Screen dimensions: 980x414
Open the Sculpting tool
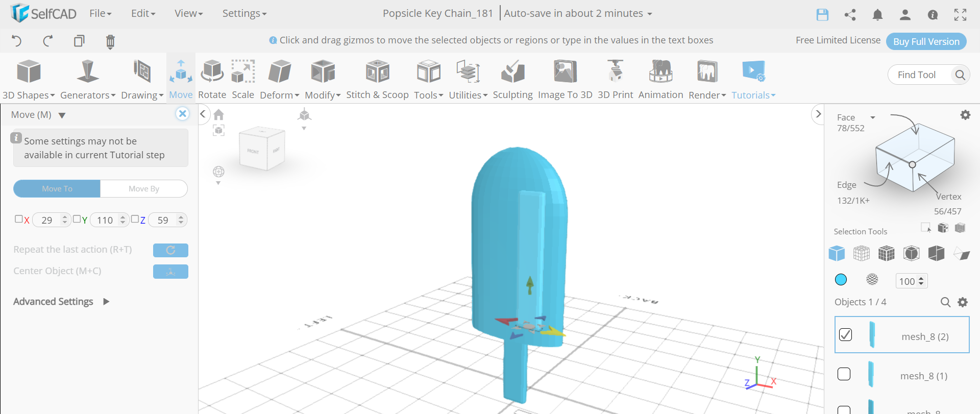click(x=512, y=79)
